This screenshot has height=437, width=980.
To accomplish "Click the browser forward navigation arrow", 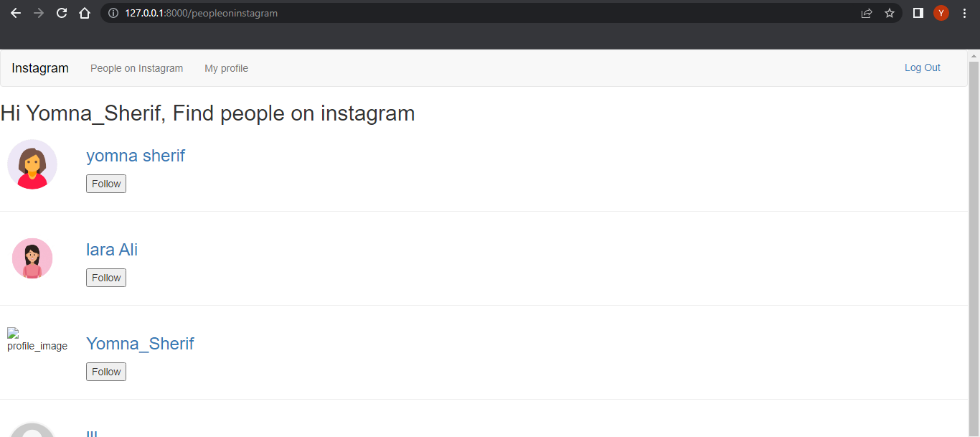I will tap(38, 13).
